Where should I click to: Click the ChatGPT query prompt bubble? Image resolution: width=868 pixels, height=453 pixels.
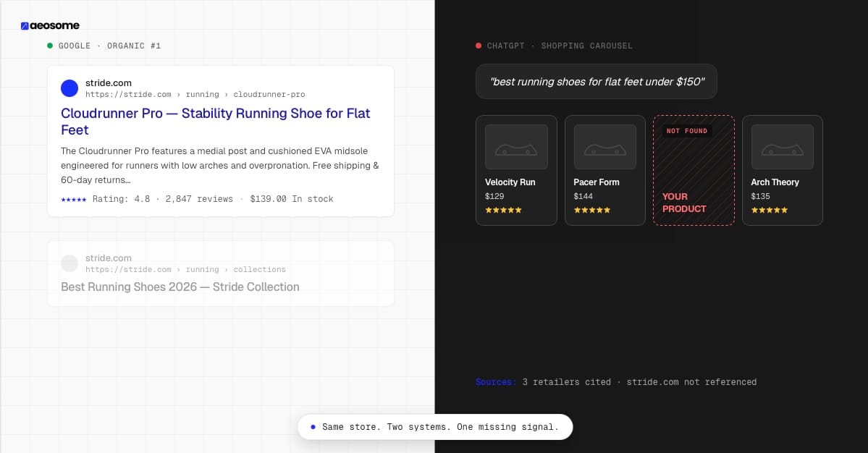point(597,82)
